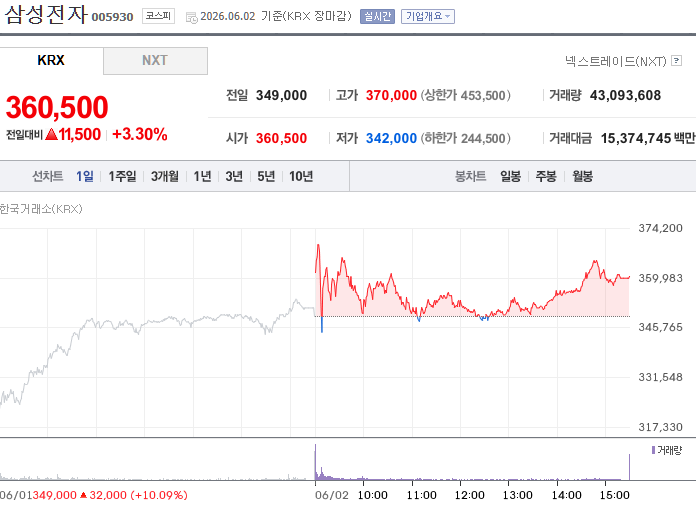
Task: Show the 일봉 daily candle chart
Action: (x=510, y=176)
